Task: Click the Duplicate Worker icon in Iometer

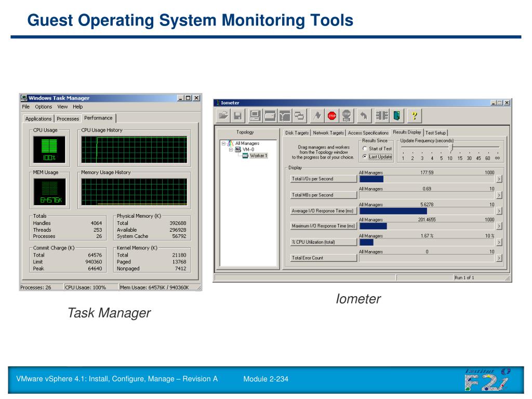Action: (300, 116)
